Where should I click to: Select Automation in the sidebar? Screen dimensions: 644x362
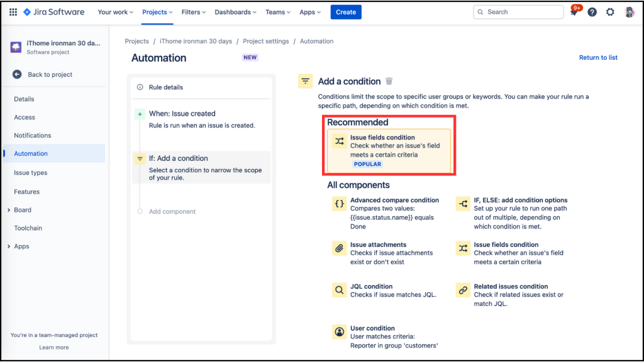point(54,153)
